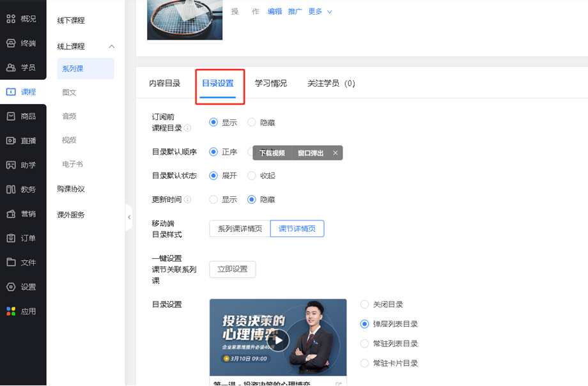This screenshot has height=386, width=588.
Task: Open the 商品 products sidebar icon
Action: [11, 116]
